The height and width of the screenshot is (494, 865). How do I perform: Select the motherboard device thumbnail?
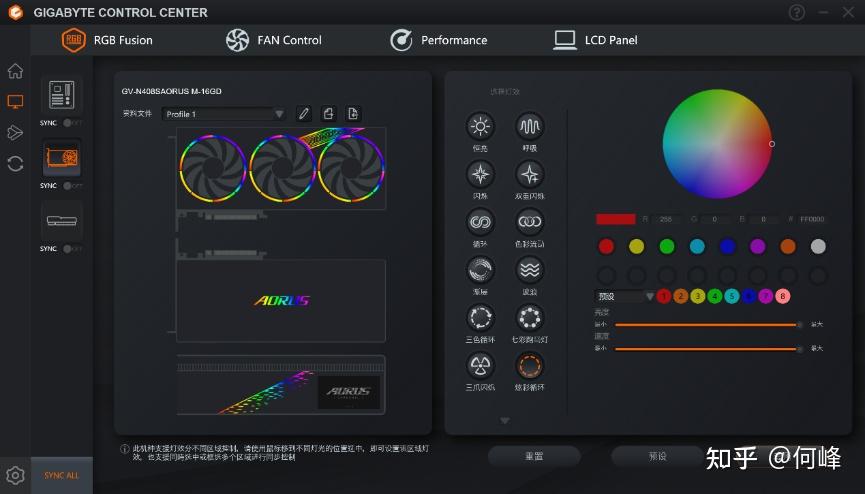(62, 95)
